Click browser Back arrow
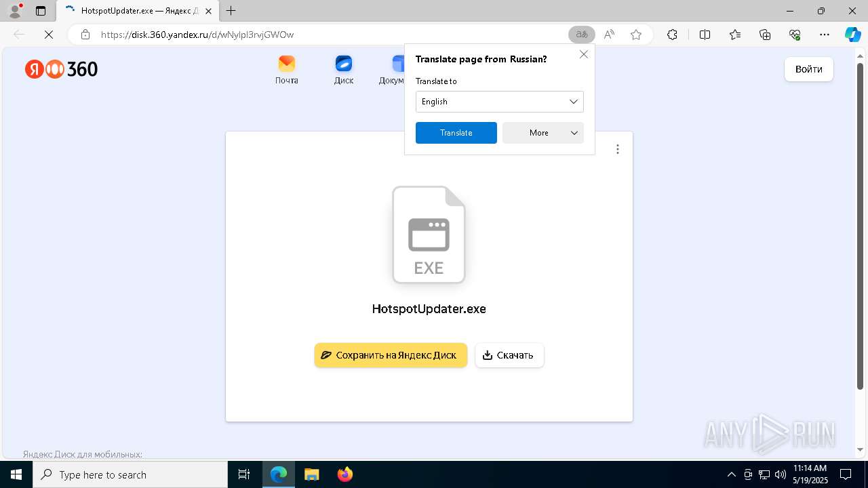 [19, 35]
